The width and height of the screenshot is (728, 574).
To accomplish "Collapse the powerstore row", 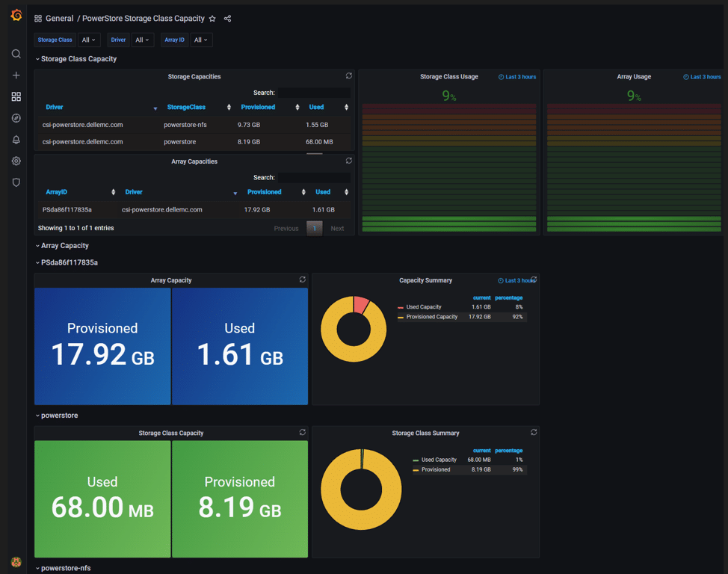I will [57, 415].
